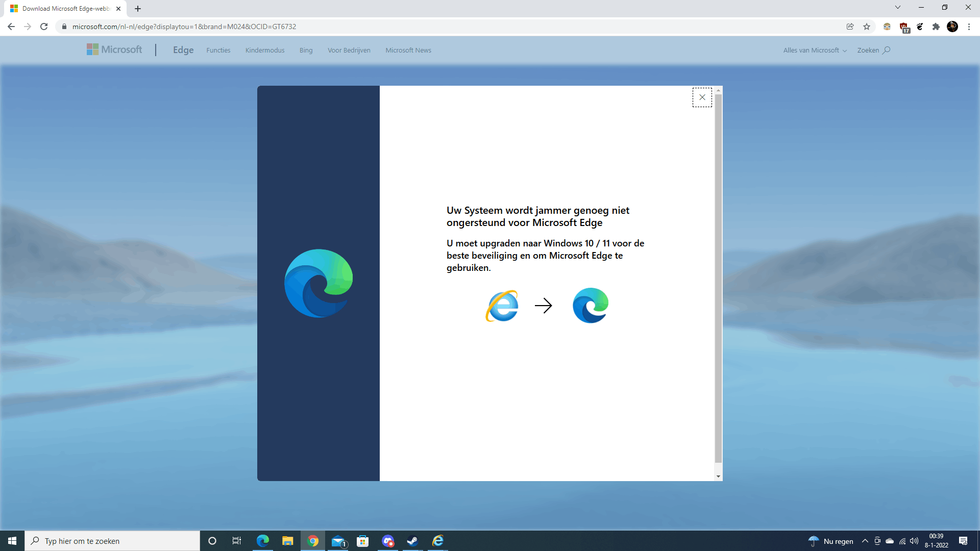Go to Microsoft News link

coord(408,50)
